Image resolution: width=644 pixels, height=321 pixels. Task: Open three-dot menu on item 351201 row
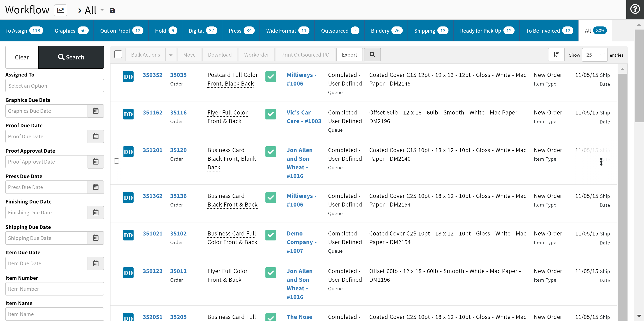click(x=601, y=161)
